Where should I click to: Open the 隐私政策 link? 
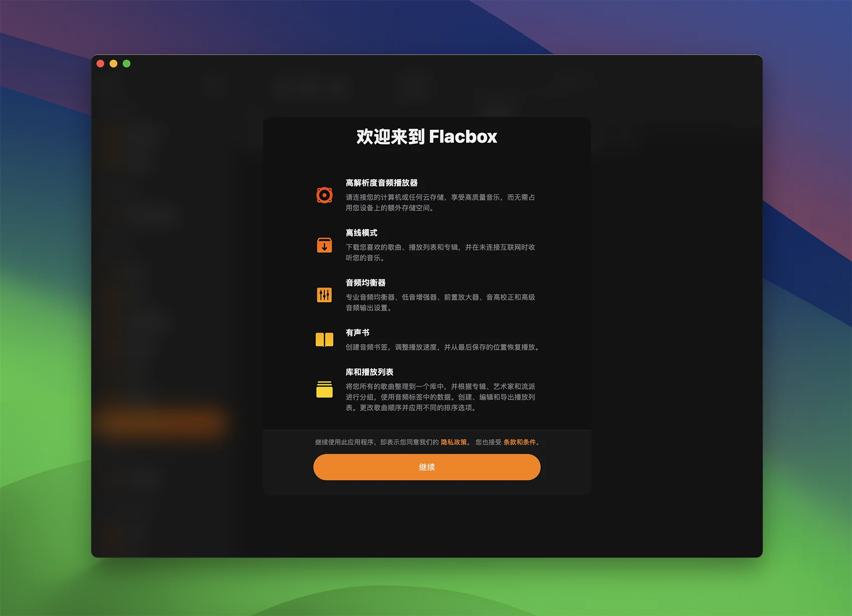(x=454, y=442)
